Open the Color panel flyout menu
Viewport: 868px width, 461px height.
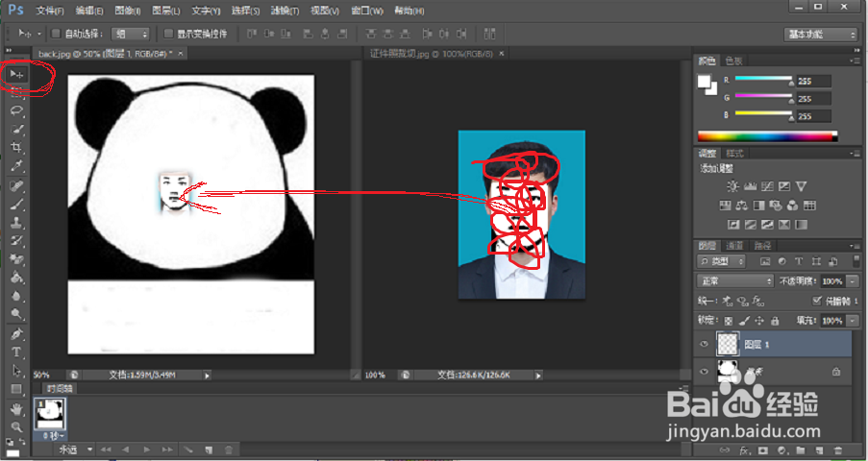[x=855, y=61]
